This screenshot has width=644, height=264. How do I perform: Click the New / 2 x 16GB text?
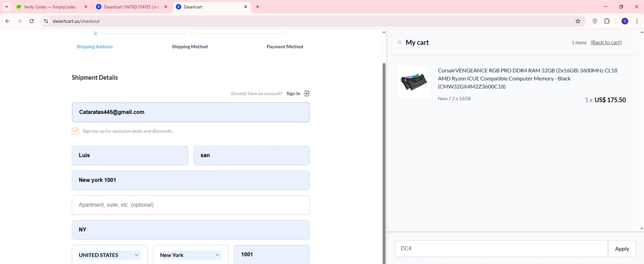click(x=454, y=99)
